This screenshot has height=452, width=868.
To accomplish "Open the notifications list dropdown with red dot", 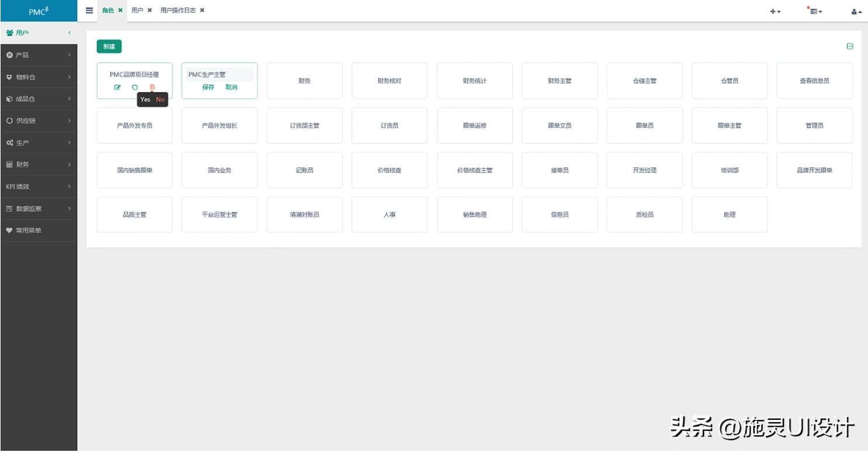I will [x=815, y=11].
